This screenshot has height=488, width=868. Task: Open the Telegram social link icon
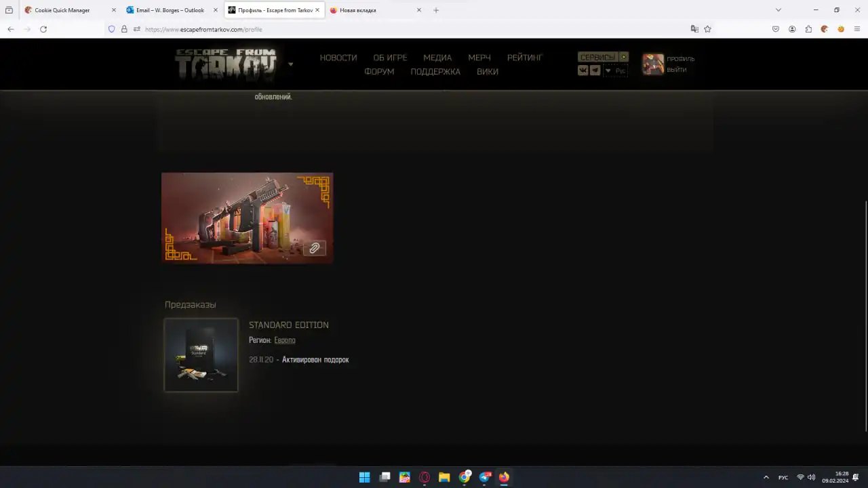click(x=595, y=70)
